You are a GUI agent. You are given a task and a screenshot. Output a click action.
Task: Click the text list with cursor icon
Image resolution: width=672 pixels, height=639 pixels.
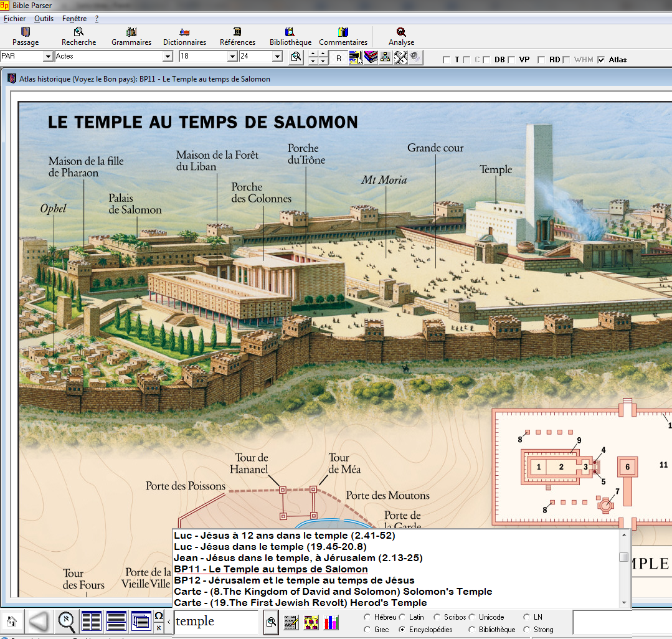[355, 57]
